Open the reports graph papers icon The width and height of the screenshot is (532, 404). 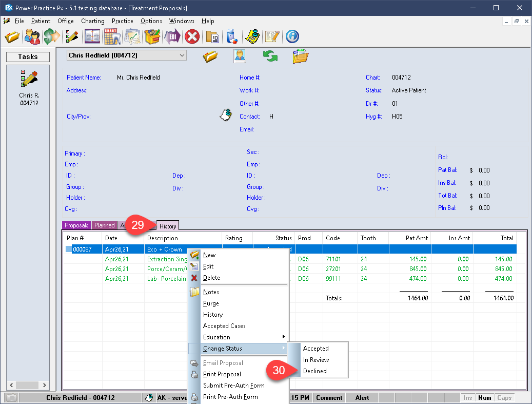[x=132, y=36]
